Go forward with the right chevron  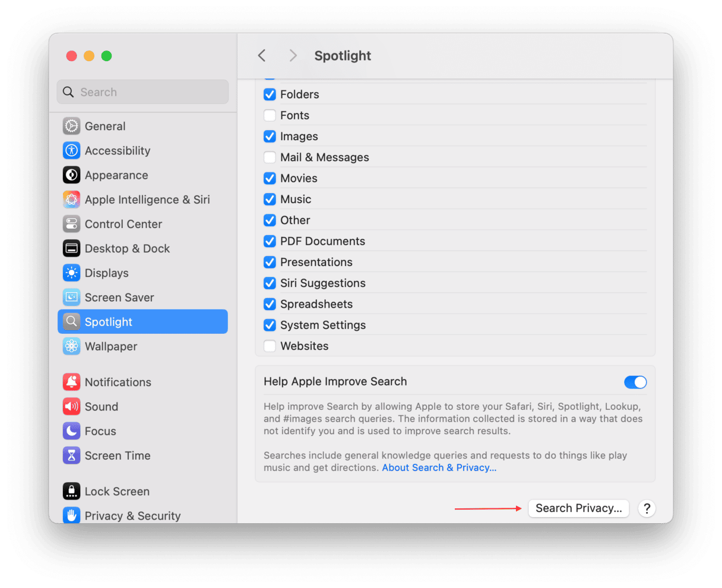[x=293, y=56]
